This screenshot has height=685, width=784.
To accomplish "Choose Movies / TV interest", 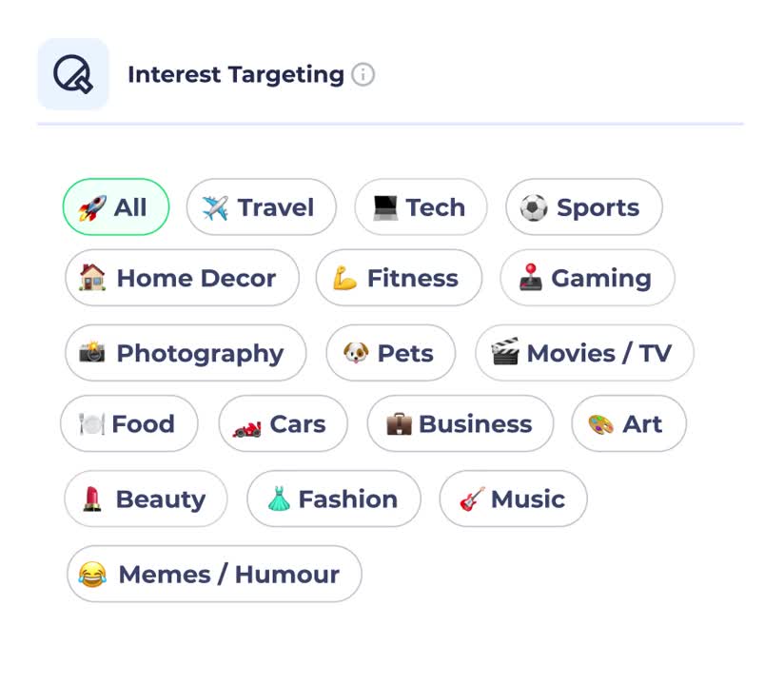I will point(584,353).
